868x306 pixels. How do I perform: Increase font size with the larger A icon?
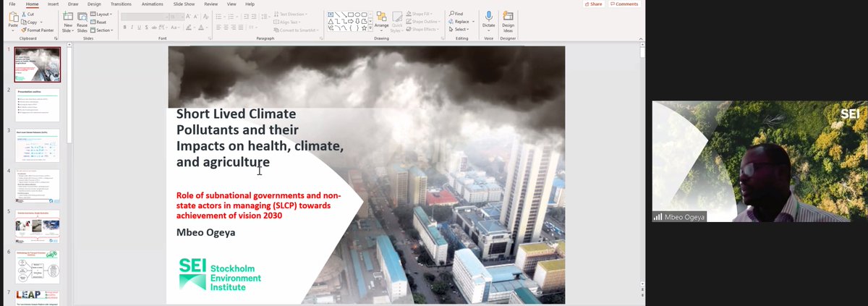pyautogui.click(x=188, y=17)
